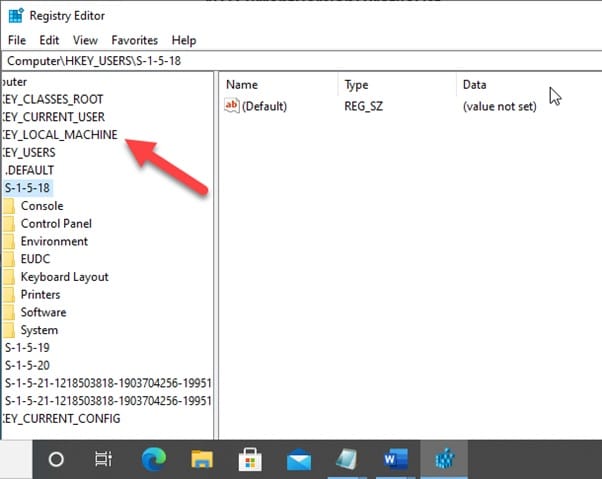Select the Keyboard Layout subkey

coord(64,277)
